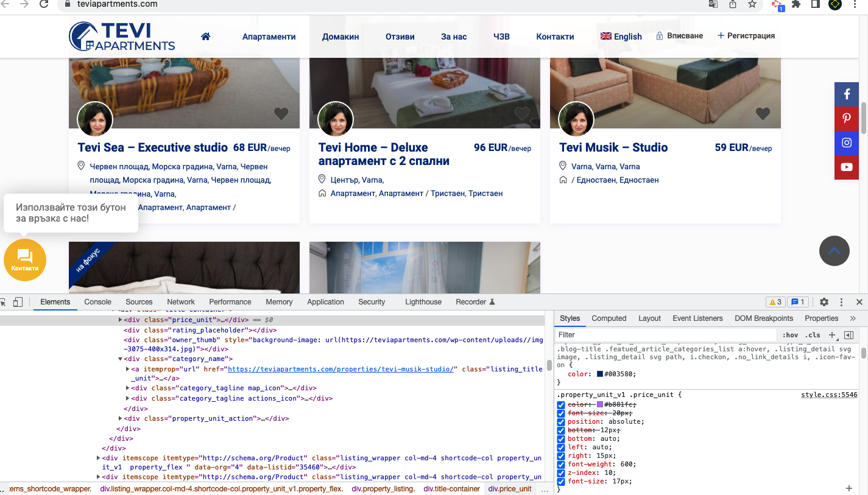Expand the price_unit div node

tap(120, 320)
